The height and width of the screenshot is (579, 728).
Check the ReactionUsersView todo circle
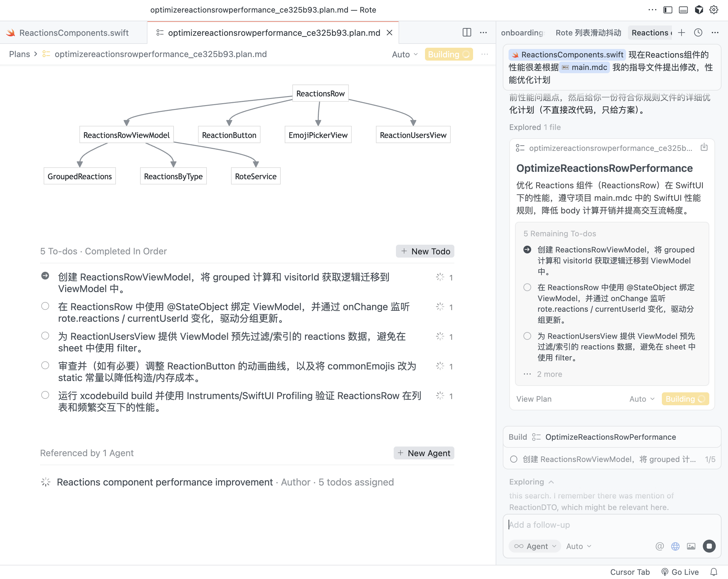pos(45,336)
